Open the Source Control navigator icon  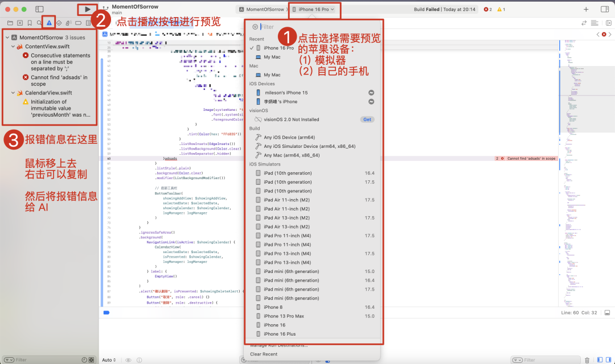click(20, 23)
